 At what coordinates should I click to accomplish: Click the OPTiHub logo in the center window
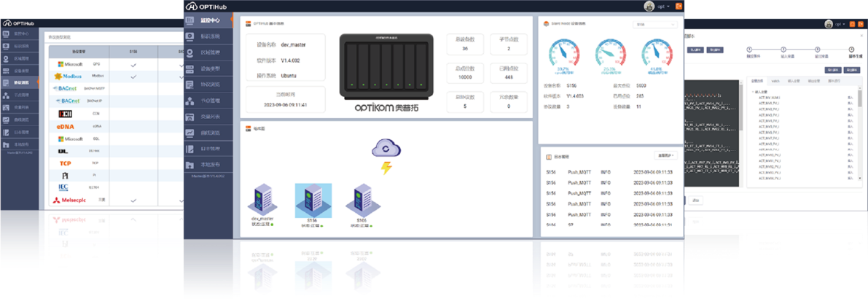tap(210, 7)
